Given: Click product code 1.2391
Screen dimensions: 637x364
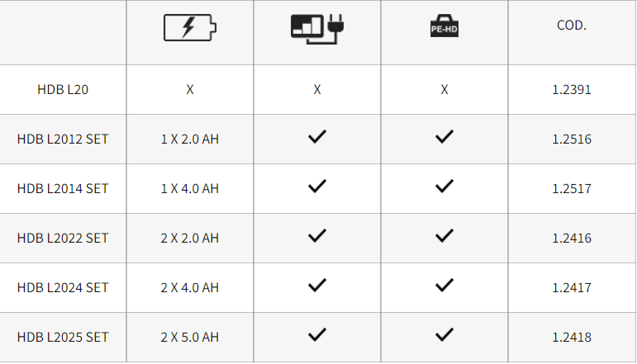Looking at the screenshot, I should (x=572, y=89).
